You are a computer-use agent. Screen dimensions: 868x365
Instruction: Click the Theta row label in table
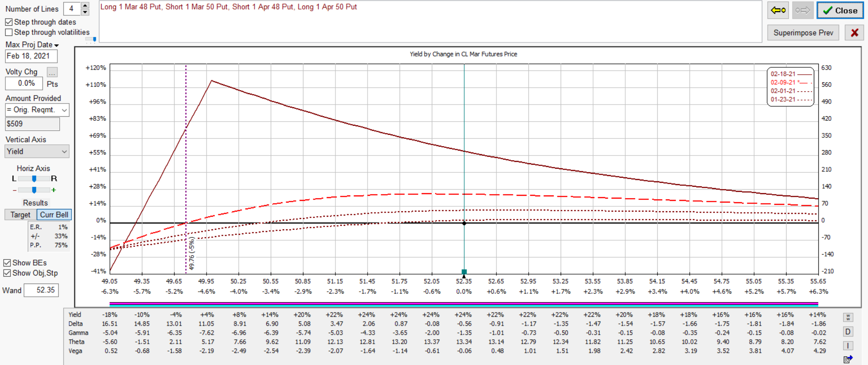[x=76, y=342]
